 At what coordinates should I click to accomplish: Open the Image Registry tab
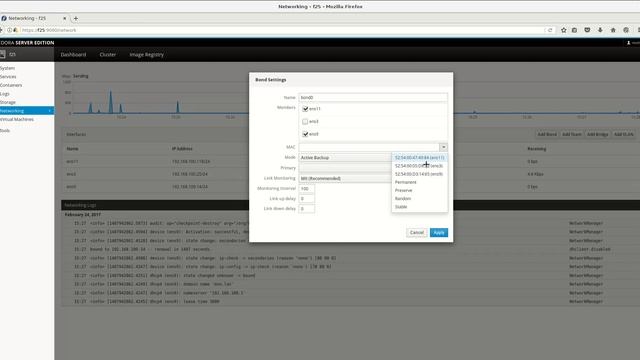coord(147,54)
